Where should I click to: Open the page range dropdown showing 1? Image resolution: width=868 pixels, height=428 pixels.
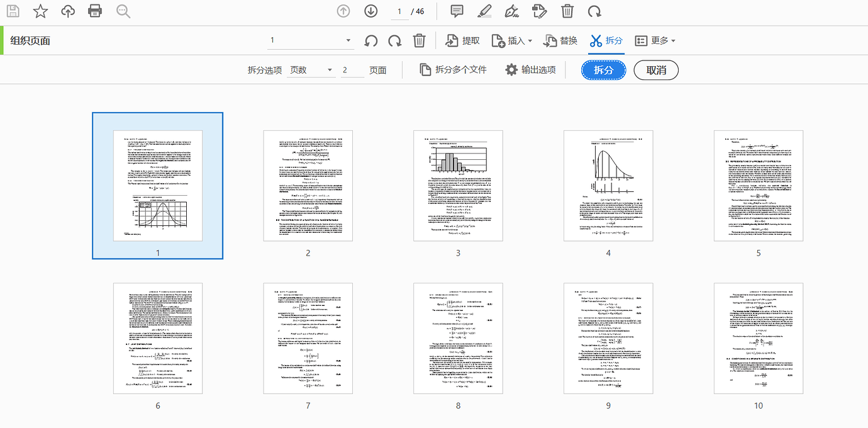(311, 41)
